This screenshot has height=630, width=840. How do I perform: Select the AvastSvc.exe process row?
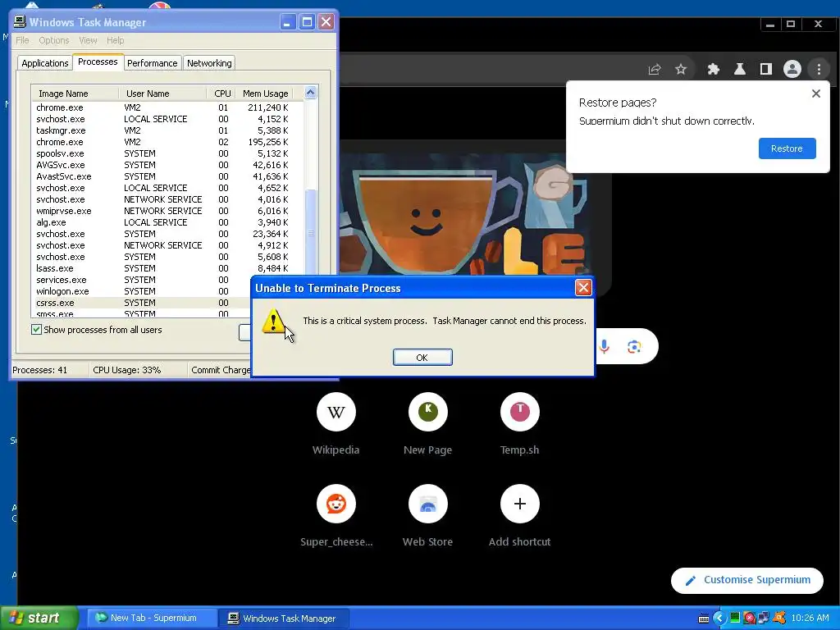pyautogui.click(x=167, y=176)
